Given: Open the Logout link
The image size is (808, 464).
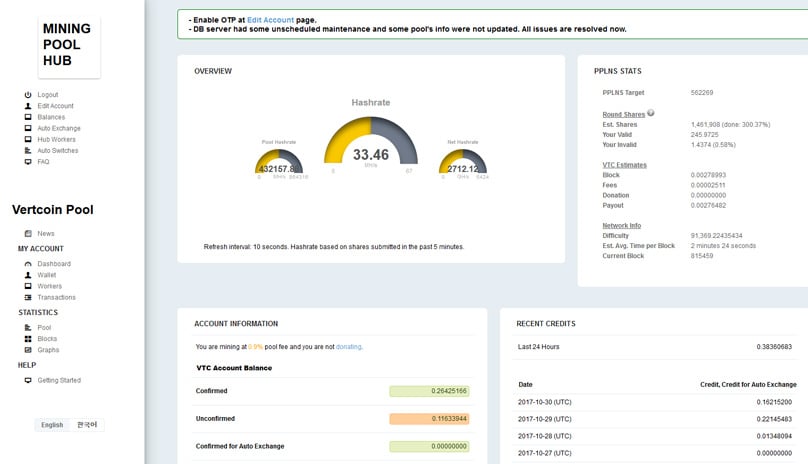Looking at the screenshot, I should [47, 95].
